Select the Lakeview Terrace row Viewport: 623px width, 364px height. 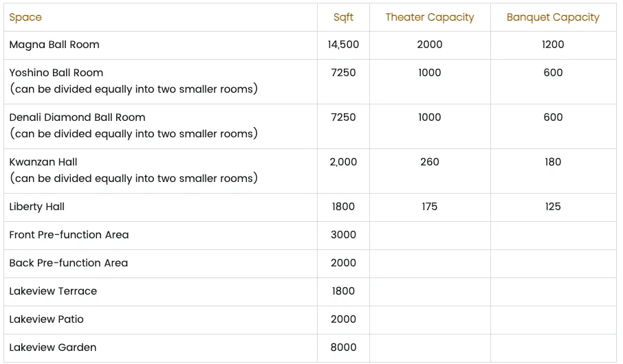tap(310, 291)
